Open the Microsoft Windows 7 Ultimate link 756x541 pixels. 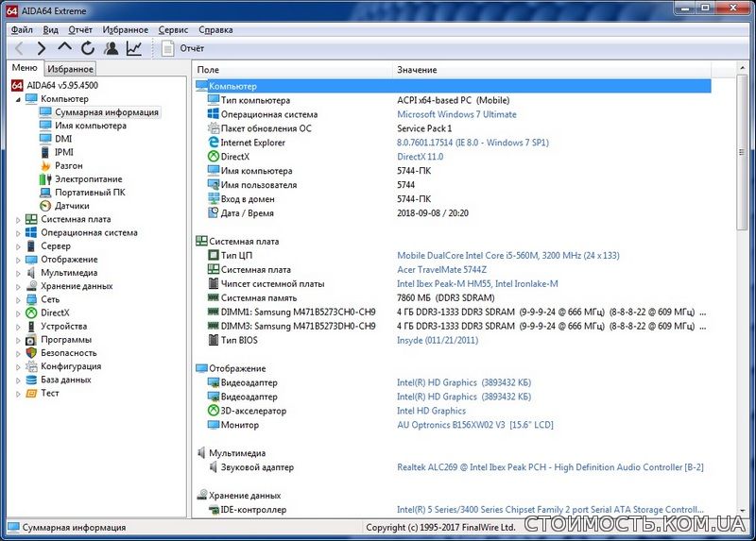pyautogui.click(x=456, y=114)
